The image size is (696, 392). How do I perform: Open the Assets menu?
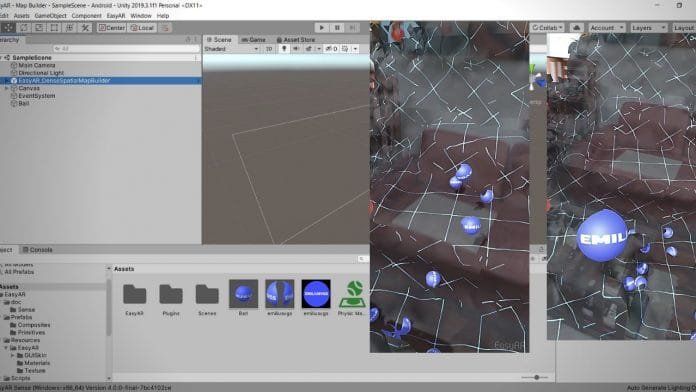pyautogui.click(x=21, y=16)
